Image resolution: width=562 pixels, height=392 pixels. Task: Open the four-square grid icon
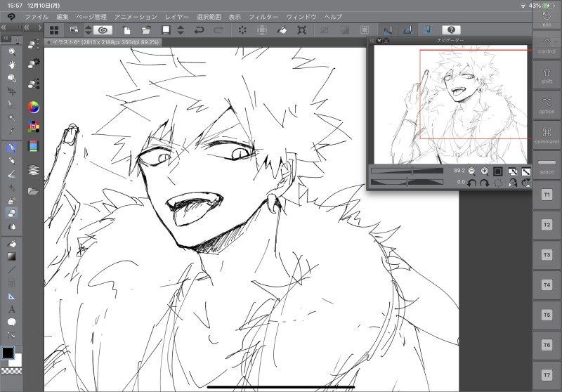click(54, 30)
